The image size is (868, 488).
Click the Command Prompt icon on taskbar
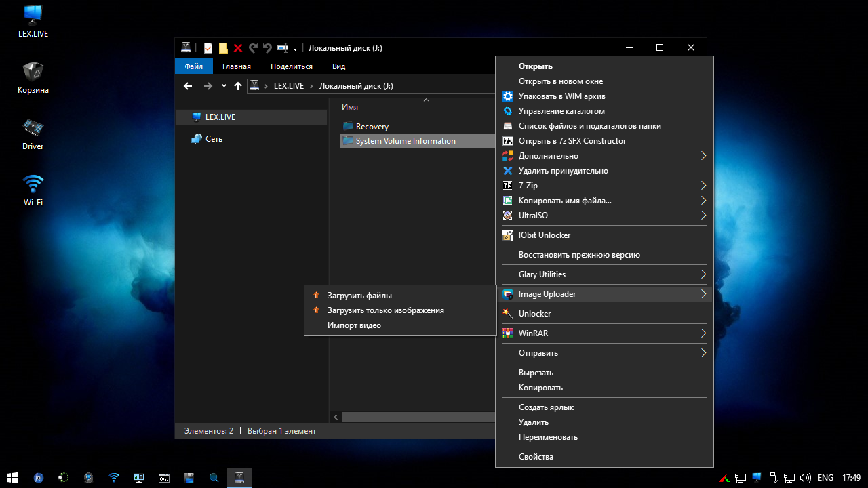(x=163, y=478)
